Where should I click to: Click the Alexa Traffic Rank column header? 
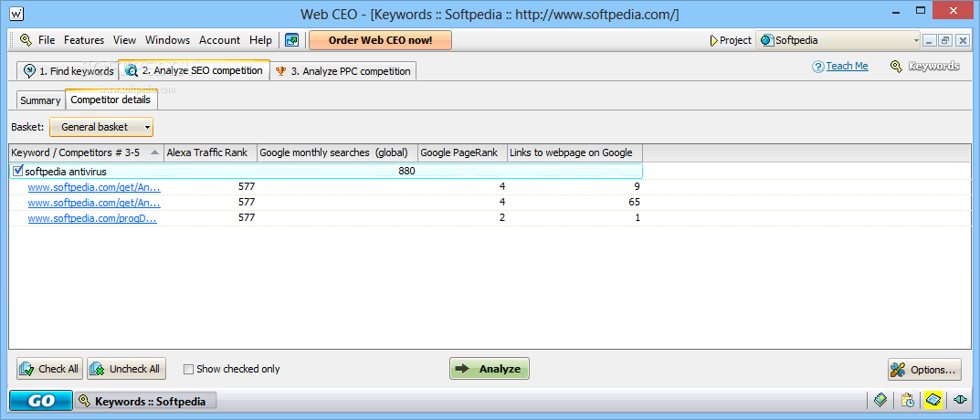pyautogui.click(x=211, y=152)
